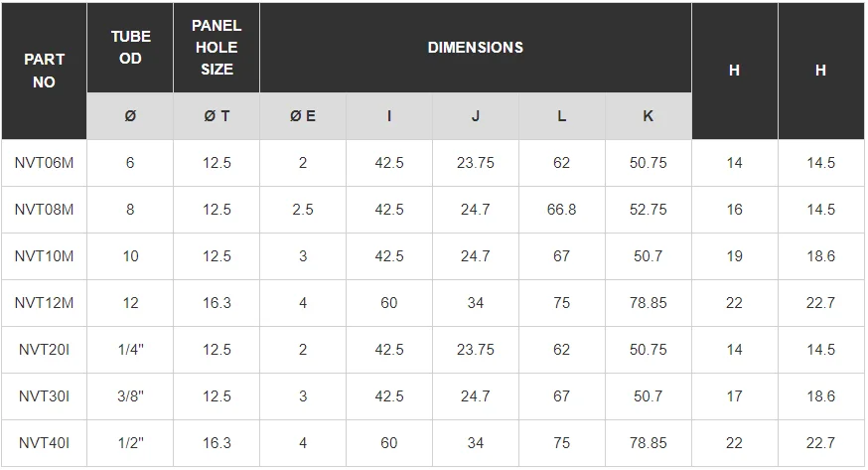Select the 3/8" tube OD cell
The width and height of the screenshot is (868, 470).
[x=130, y=396]
